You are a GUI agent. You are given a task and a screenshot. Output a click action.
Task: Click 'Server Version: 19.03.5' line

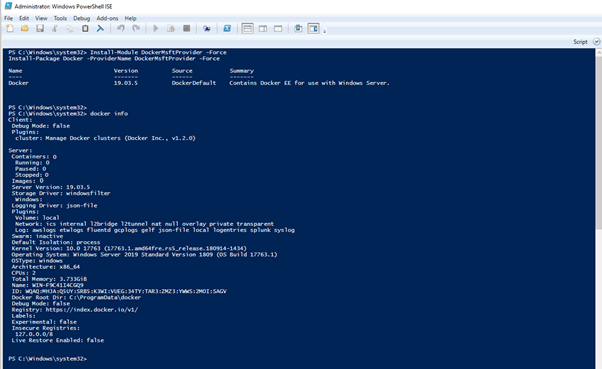tap(51, 187)
